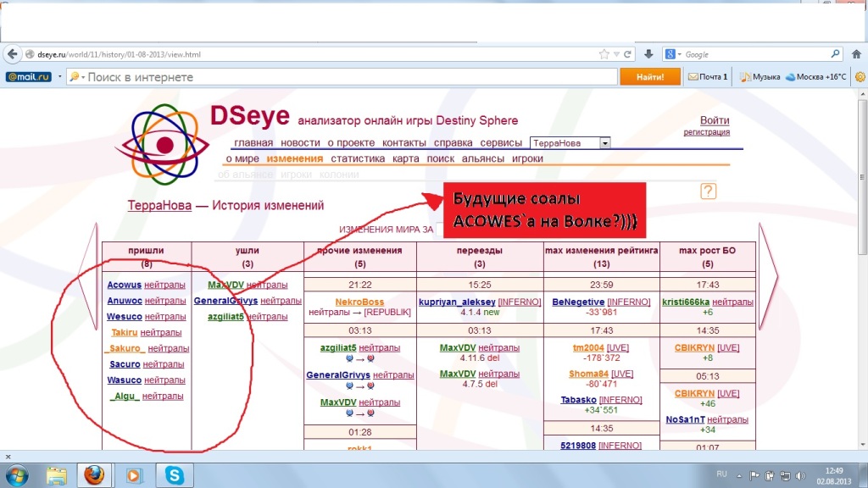The height and width of the screenshot is (488, 868).
Task: Open the Почта mail icon in toolbar
Action: coord(708,76)
